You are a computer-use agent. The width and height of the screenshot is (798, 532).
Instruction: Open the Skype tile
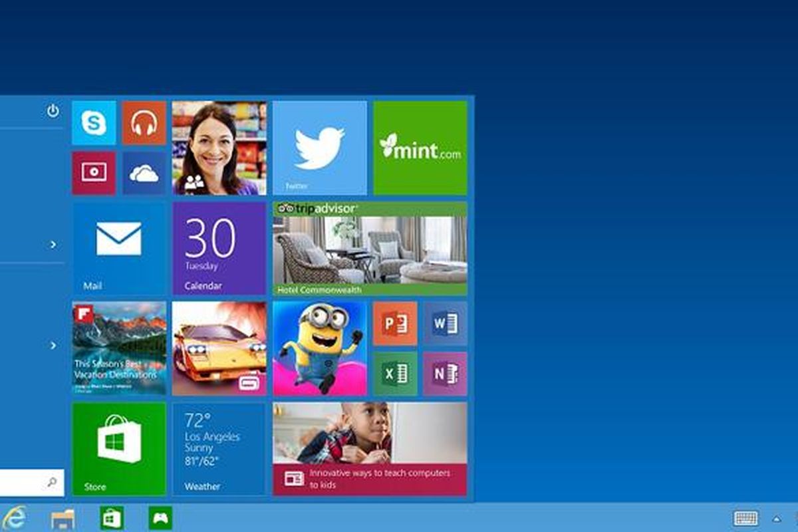pos(94,123)
